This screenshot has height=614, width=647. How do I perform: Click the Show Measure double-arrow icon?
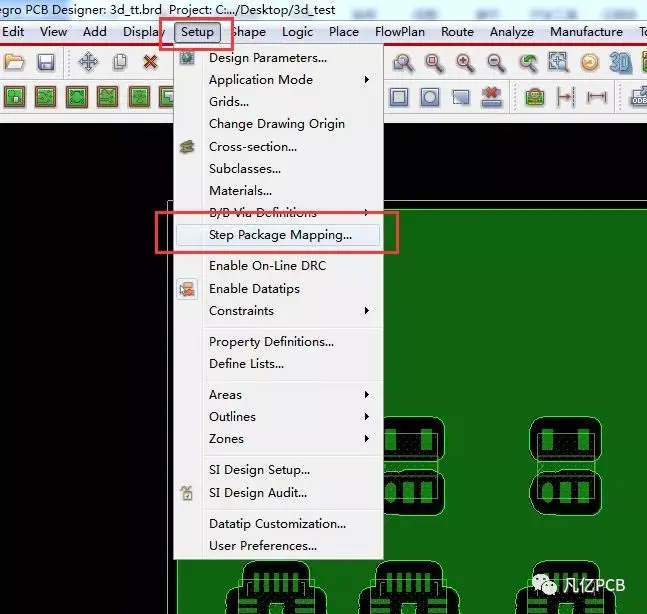597,97
